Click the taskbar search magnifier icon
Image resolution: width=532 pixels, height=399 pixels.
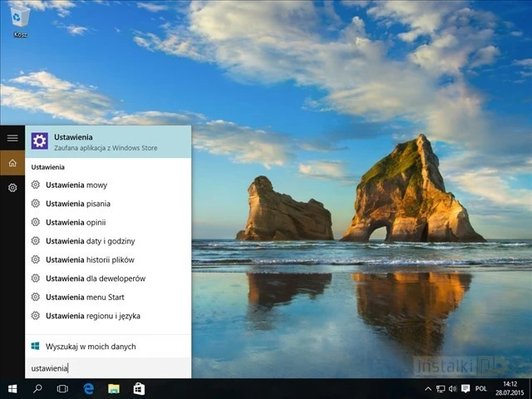(37, 388)
